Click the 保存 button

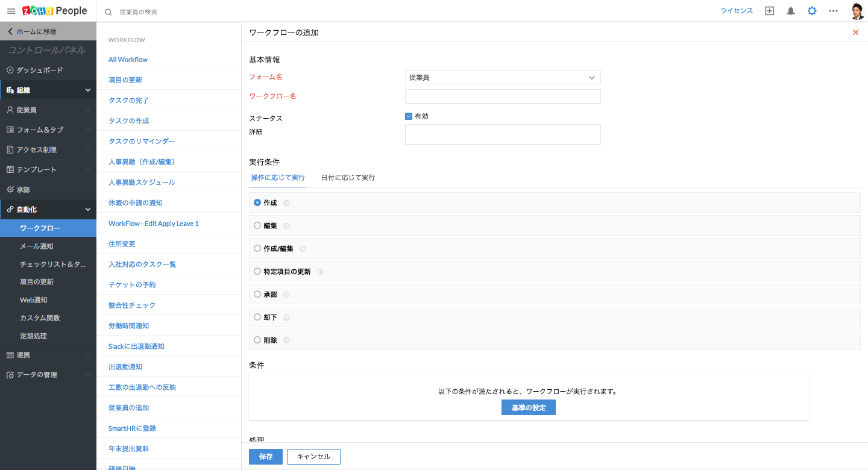click(265, 457)
